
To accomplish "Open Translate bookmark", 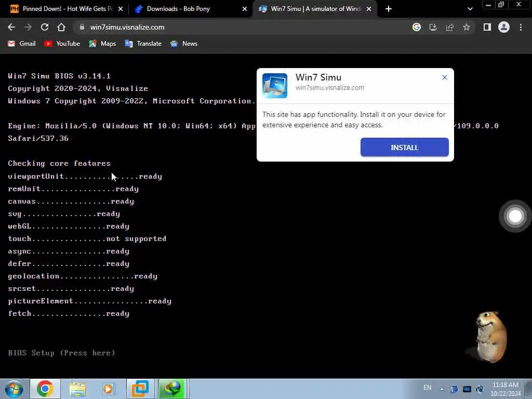I will [x=143, y=44].
